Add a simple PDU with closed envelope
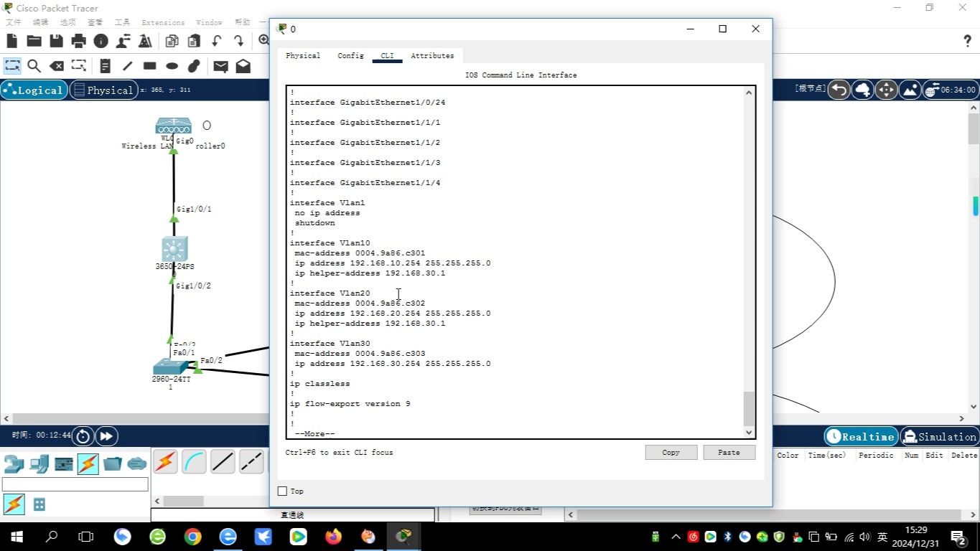 point(220,66)
